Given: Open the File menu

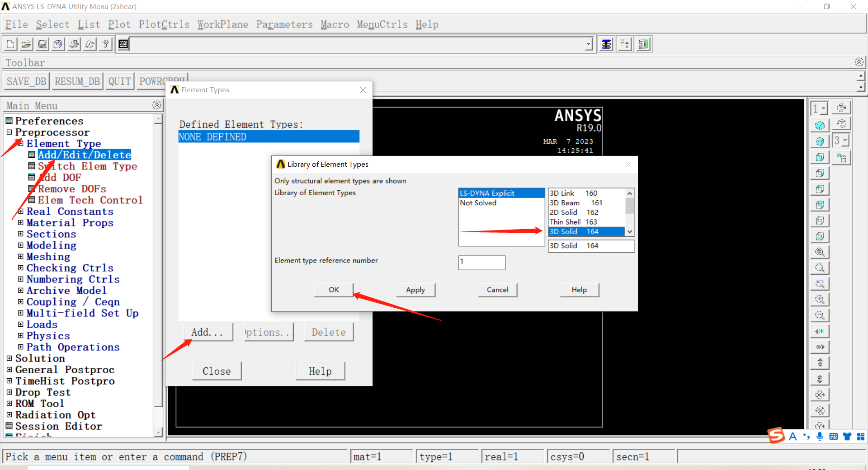Looking at the screenshot, I should [17, 24].
